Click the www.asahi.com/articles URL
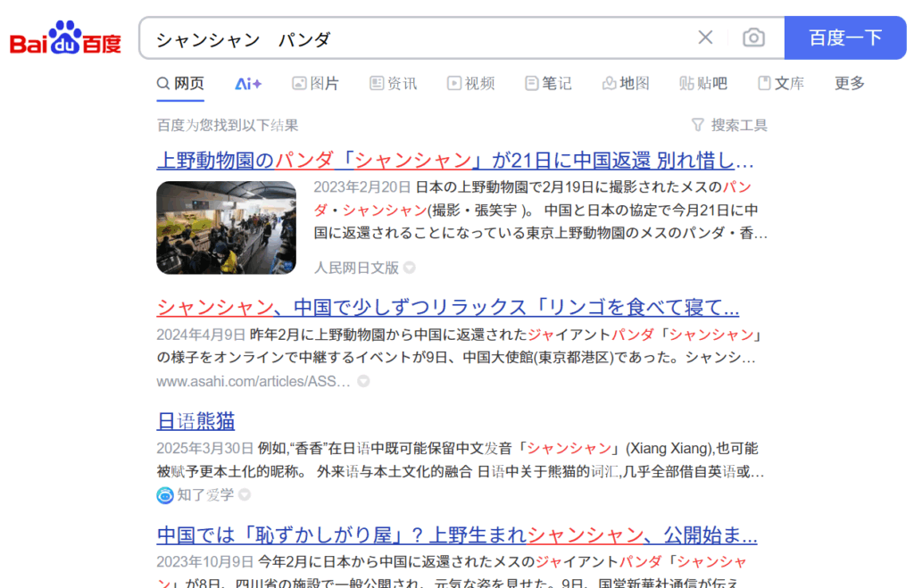The height and width of the screenshot is (588, 914). pos(253,381)
